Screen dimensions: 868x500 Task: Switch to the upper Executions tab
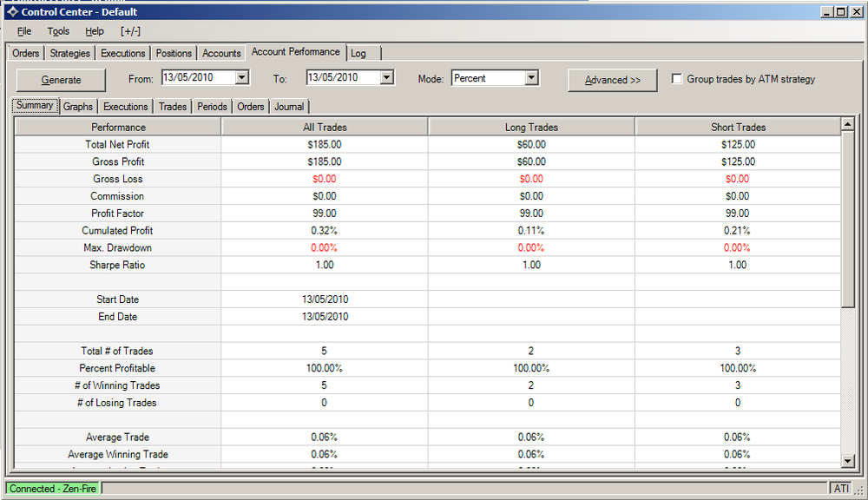[123, 53]
